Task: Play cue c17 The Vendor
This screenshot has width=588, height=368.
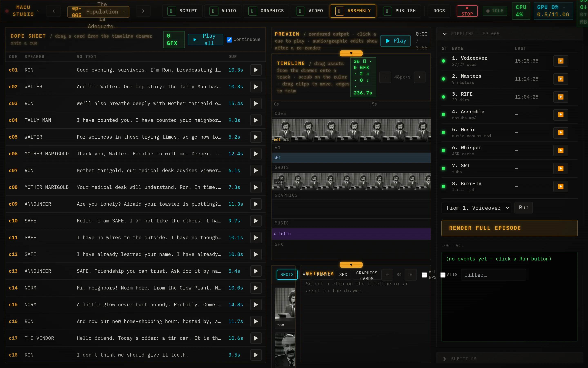Action: [256, 338]
